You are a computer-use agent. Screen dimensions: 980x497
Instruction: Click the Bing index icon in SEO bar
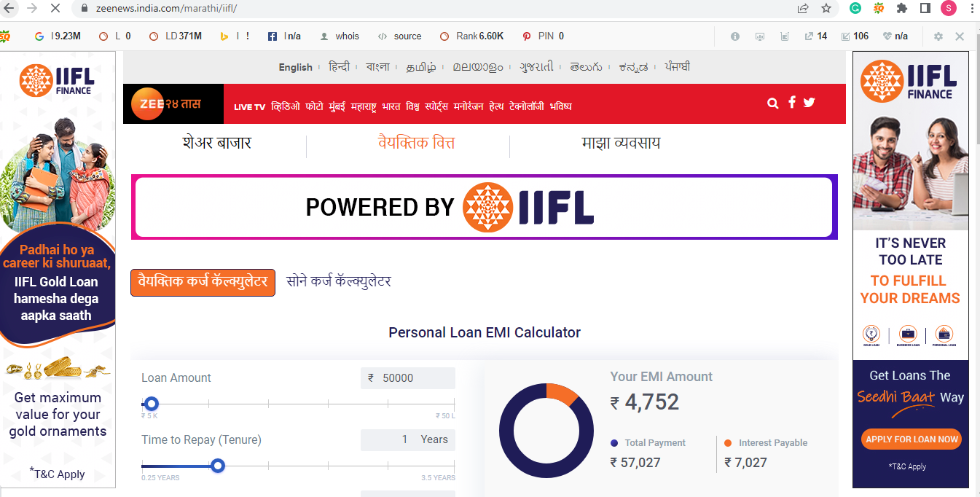225,36
